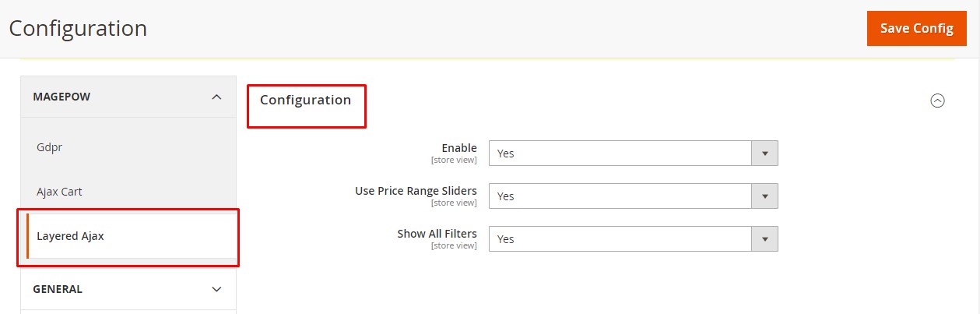Click the Enable dropdown arrow button
Image resolution: width=980 pixels, height=314 pixels.
764,153
